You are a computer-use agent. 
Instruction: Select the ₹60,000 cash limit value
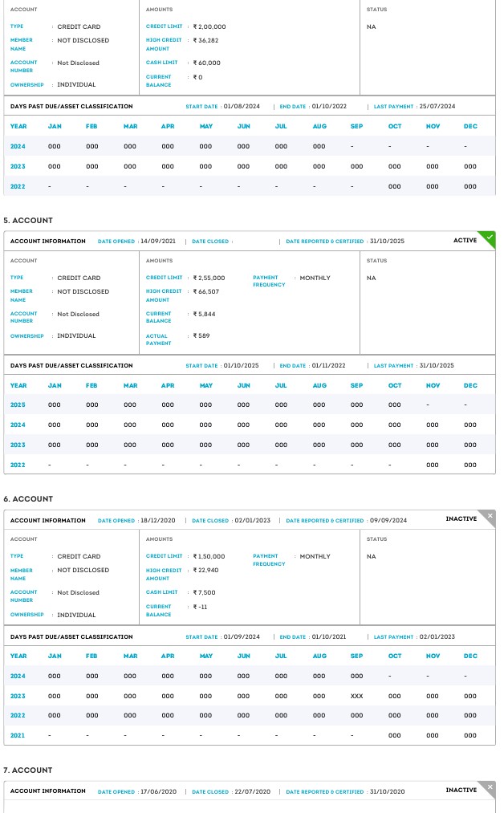(x=206, y=63)
